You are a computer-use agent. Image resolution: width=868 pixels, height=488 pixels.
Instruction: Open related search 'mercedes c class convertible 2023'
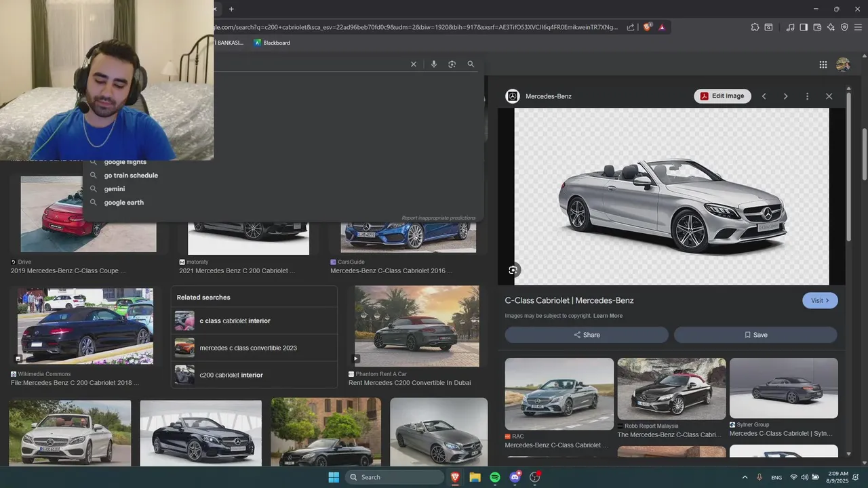254,348
